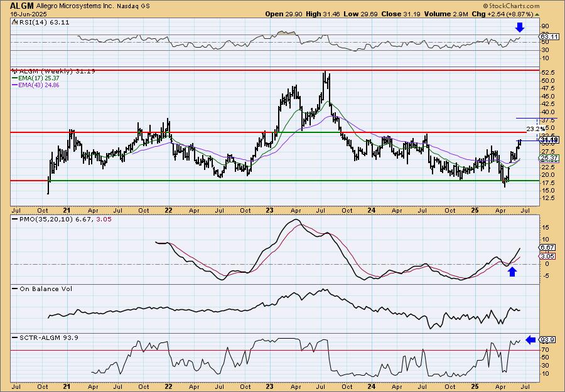Click the 31.19 price tag on the price axis
Screen dimensions: 565x392
549,140
